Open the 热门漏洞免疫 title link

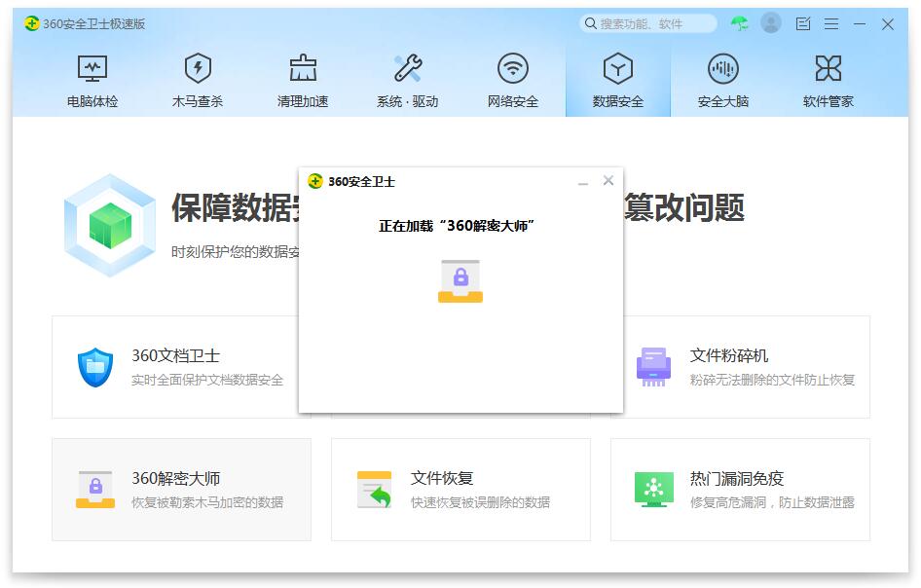737,478
